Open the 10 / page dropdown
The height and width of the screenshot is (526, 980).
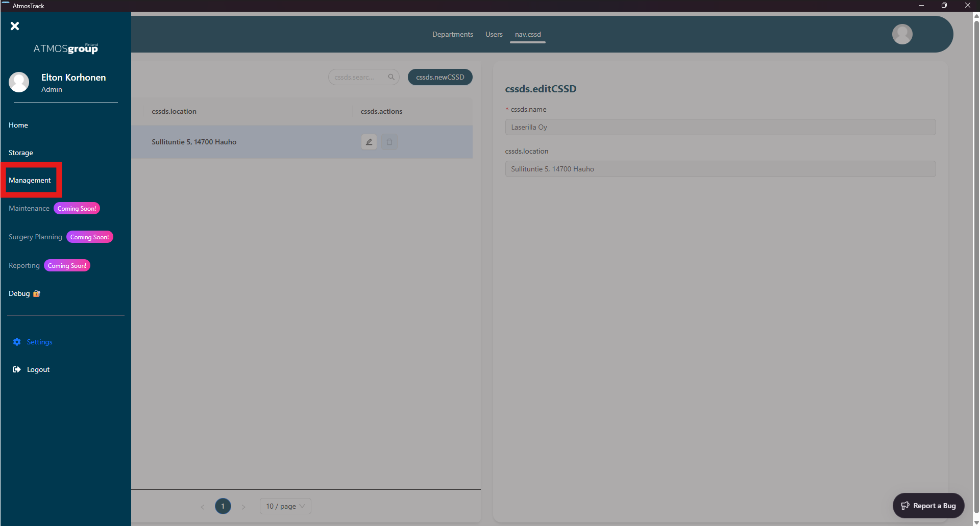(285, 506)
